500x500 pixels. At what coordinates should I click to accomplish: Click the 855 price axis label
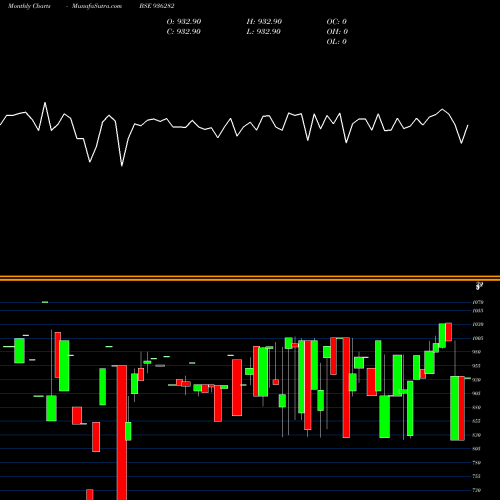[477, 421]
